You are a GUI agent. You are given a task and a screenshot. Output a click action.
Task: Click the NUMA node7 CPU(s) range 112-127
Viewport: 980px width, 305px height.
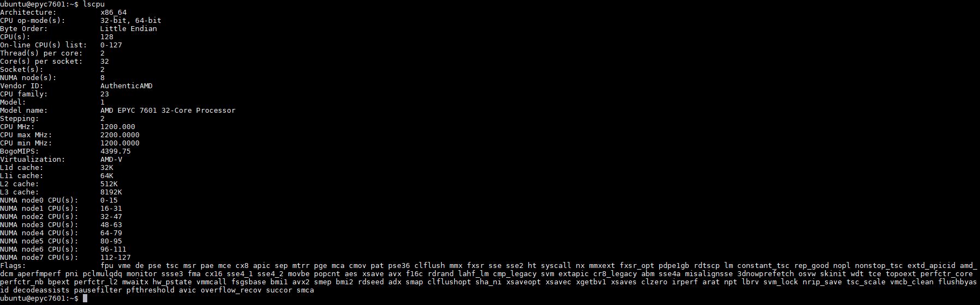click(x=116, y=258)
